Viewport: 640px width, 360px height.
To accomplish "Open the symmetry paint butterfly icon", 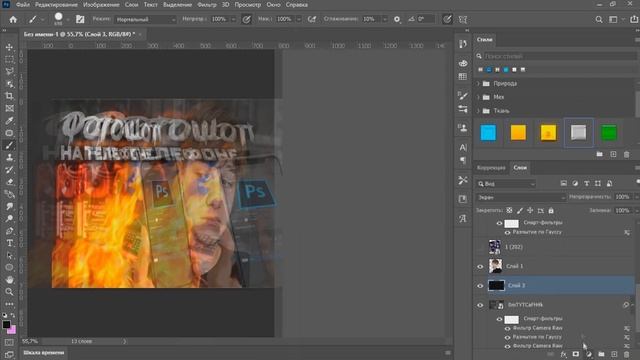I will tap(462, 19).
